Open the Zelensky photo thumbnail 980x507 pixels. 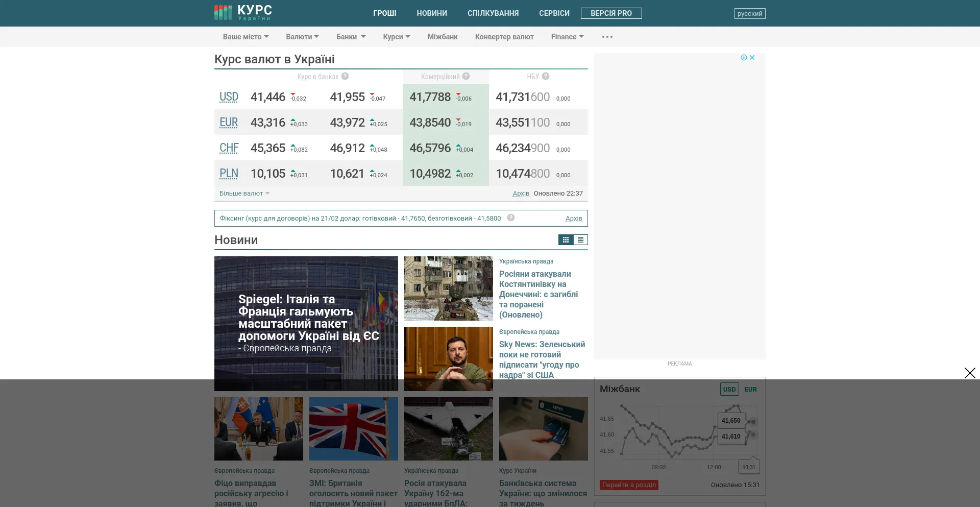[x=449, y=359]
